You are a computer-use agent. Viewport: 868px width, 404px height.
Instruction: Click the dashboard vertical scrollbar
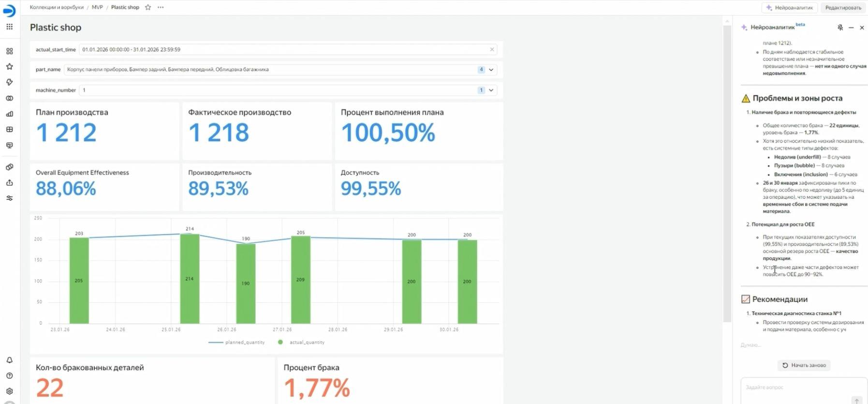[726, 169]
